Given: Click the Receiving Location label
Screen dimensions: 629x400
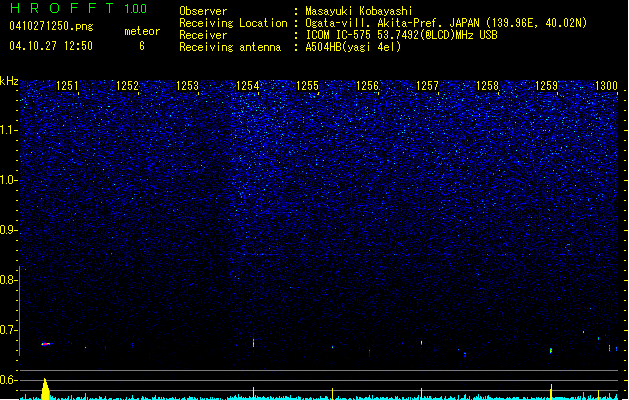Looking at the screenshot, I should [x=233, y=23].
